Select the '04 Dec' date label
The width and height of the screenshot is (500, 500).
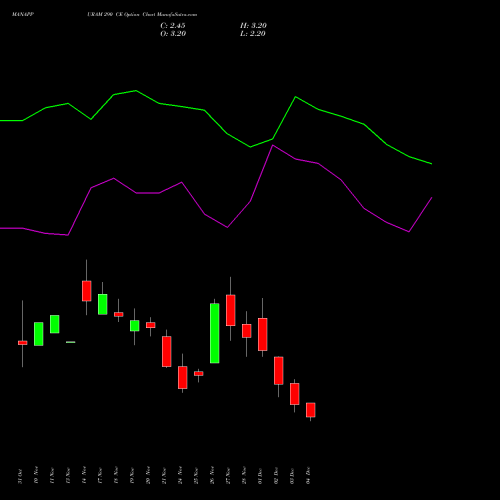click(x=308, y=476)
